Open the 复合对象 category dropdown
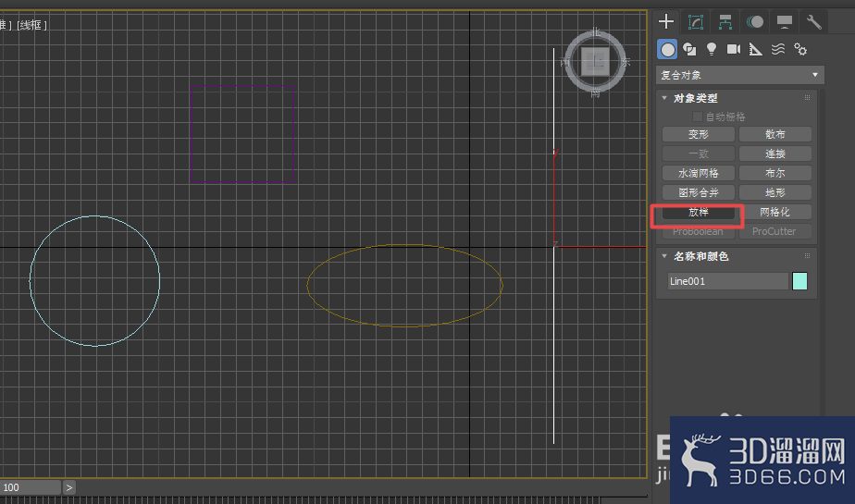This screenshot has height=504, width=855. pos(740,75)
